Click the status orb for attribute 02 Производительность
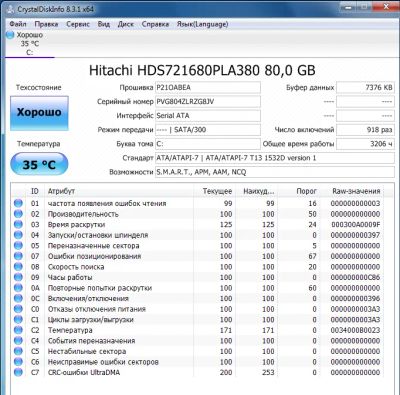 click(x=18, y=214)
